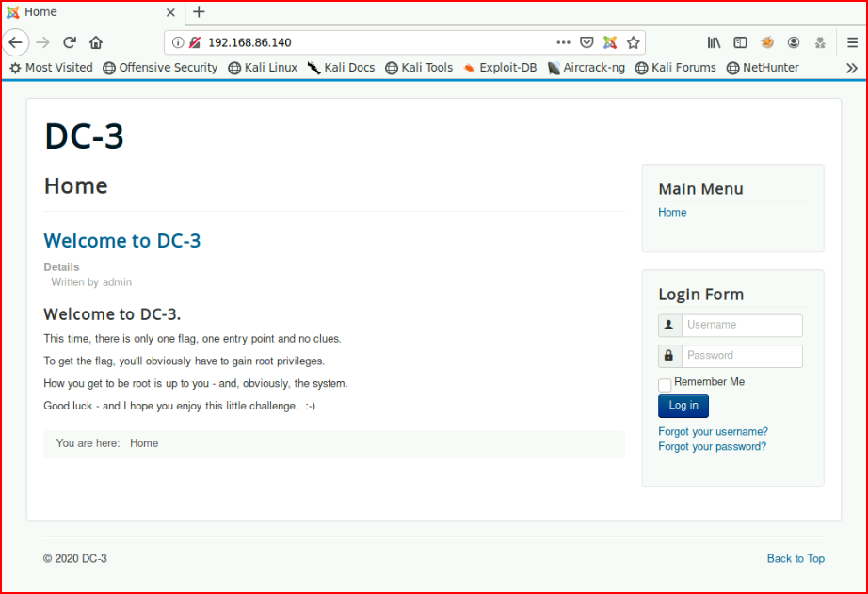Click the orange extension toolbar icon
Screen dimensions: 868x594
pos(766,42)
